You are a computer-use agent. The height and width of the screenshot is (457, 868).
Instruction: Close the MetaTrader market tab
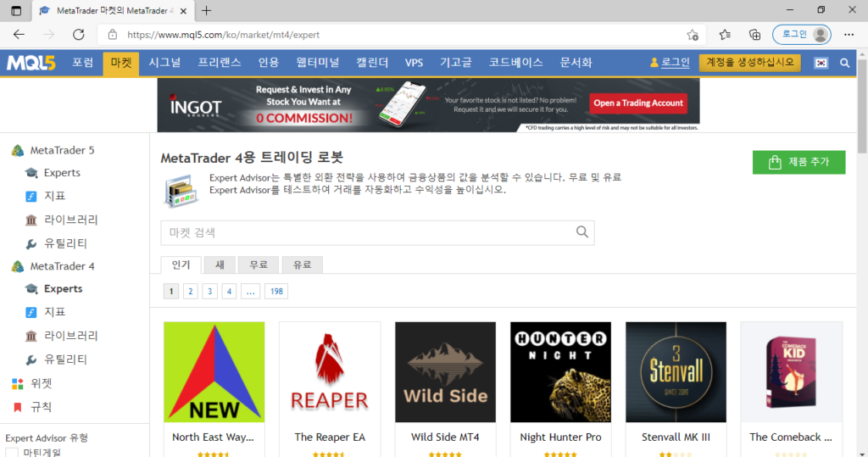pyautogui.click(x=183, y=10)
